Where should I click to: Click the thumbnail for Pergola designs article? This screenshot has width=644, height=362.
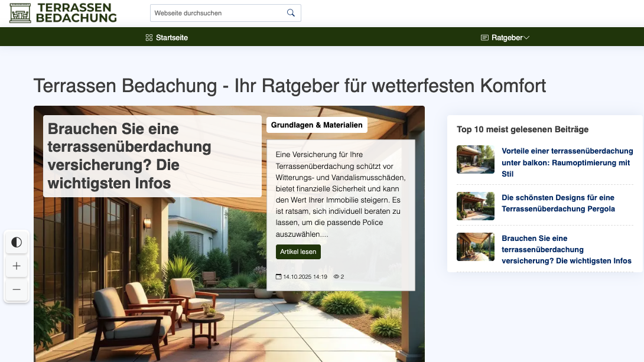476,206
